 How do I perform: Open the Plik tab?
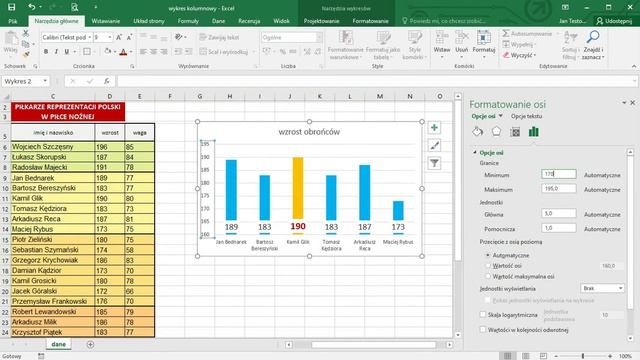pyautogui.click(x=13, y=21)
